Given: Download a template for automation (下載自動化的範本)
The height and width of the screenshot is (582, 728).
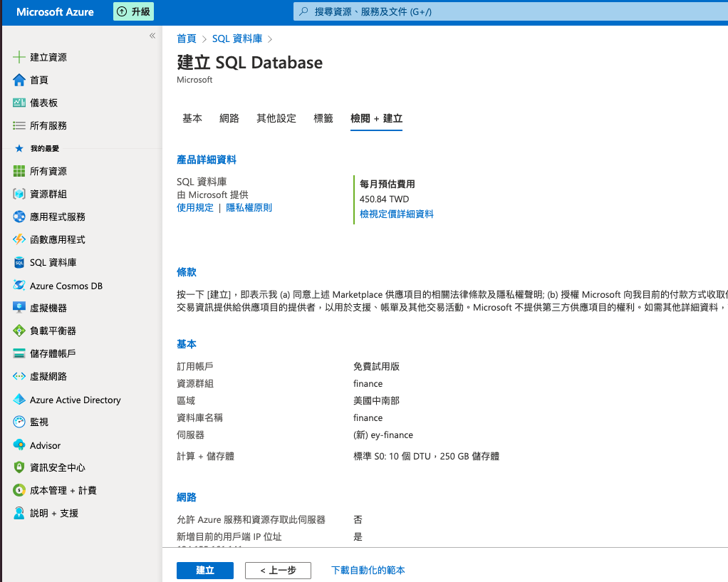Looking at the screenshot, I should 368,571.
